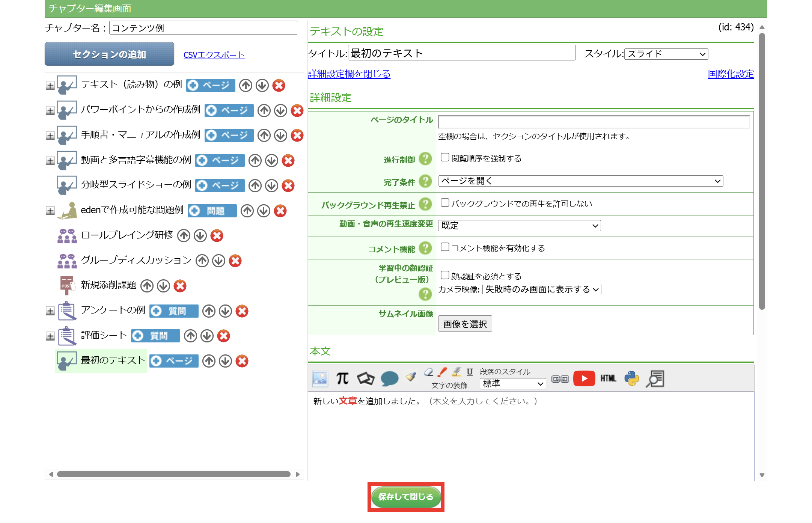Close details via 詳細設定欄を閉じる link
This screenshot has width=812, height=523.
click(349, 74)
